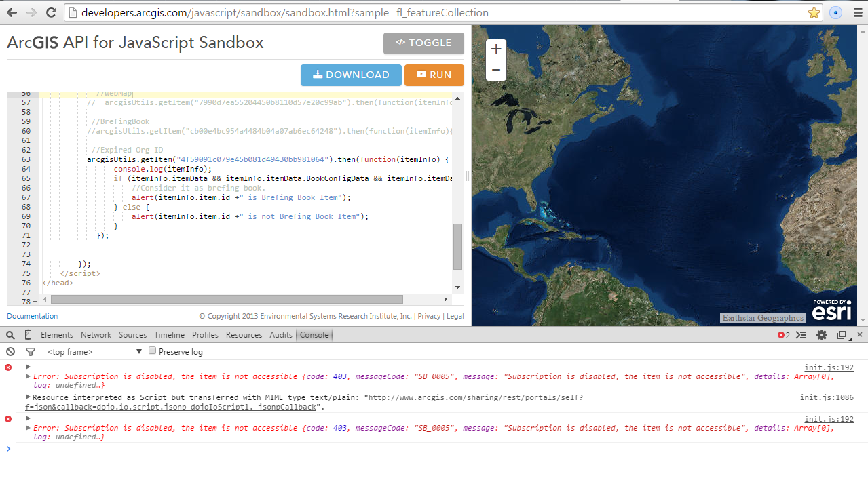This screenshot has height=478, width=868.
Task: Bookmark this page with the star icon
Action: [x=814, y=12]
